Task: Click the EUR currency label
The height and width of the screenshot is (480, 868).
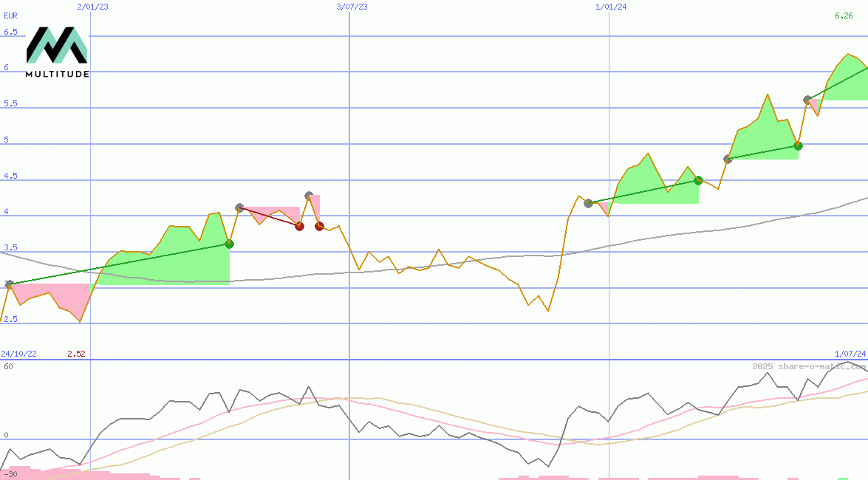Action: pos(10,15)
